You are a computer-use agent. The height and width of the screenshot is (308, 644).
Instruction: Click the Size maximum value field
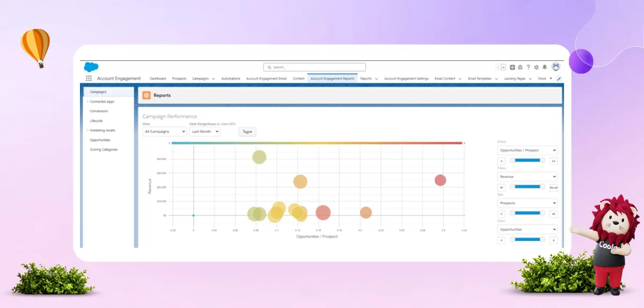tap(553, 213)
